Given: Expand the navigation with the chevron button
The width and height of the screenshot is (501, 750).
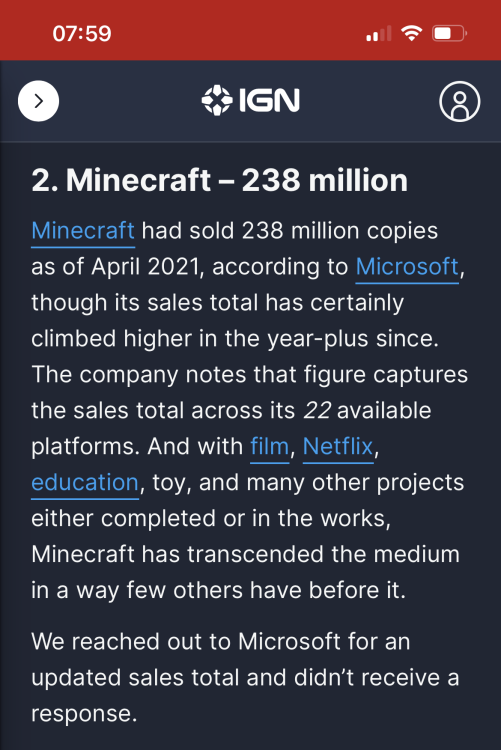Looking at the screenshot, I should (38, 101).
